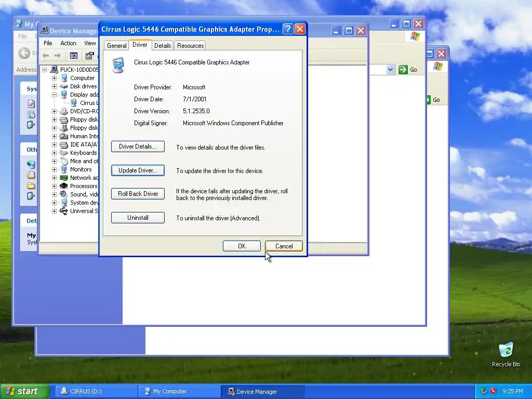This screenshot has width=532, height=399.
Task: Select the Processors category icon
Action: 64,187
